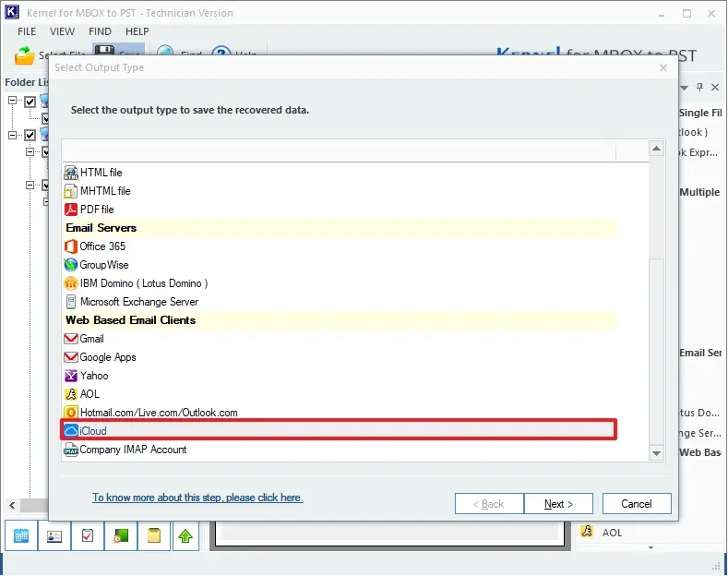Click the AOL icon in the right background panel
This screenshot has width=728, height=576.
587,532
